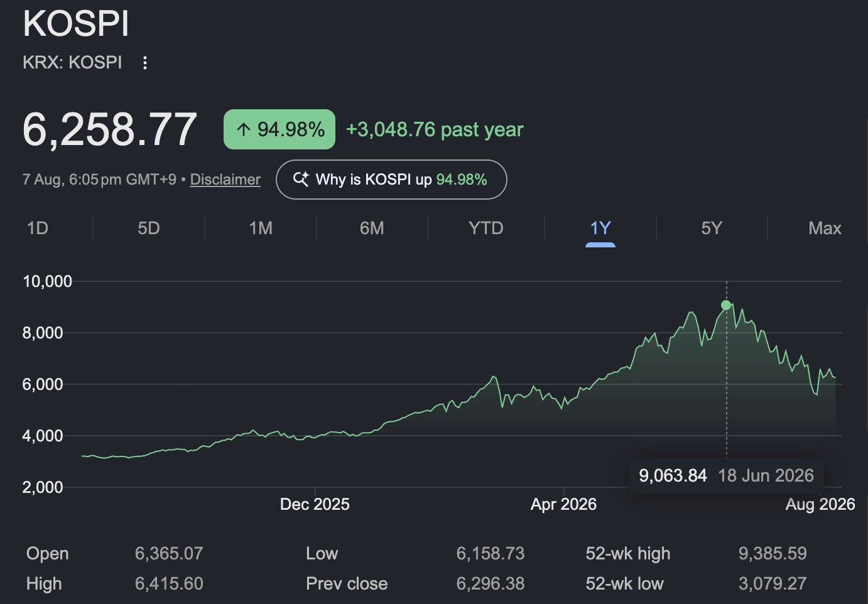Show the YTD chart range
This screenshot has height=604, width=868.
tap(486, 228)
